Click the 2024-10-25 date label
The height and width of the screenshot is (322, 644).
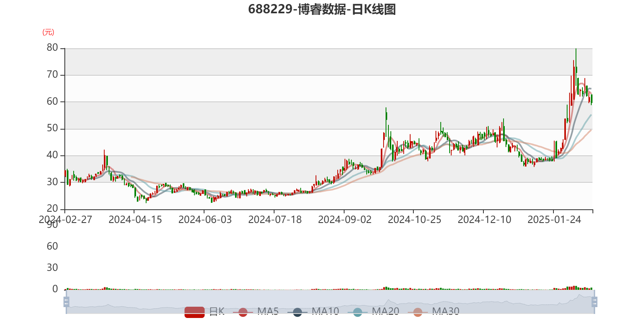[x=415, y=220]
